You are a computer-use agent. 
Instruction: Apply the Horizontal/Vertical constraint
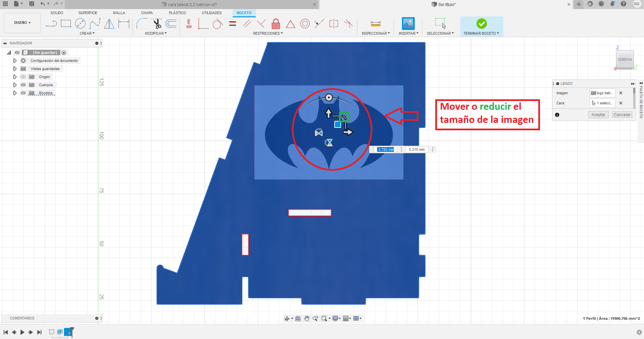pos(189,24)
